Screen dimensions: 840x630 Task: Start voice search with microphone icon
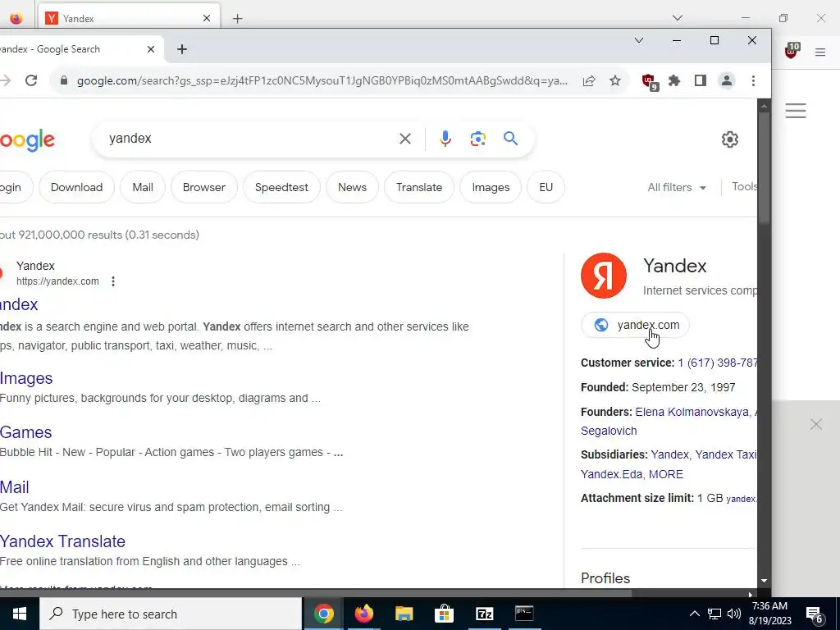point(445,139)
